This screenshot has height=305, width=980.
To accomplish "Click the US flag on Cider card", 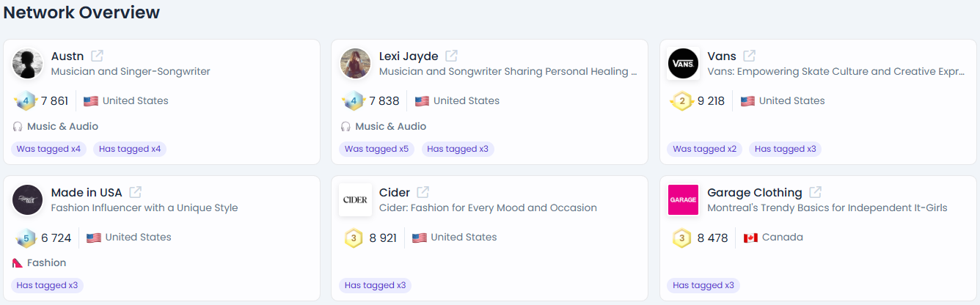I will [419, 238].
